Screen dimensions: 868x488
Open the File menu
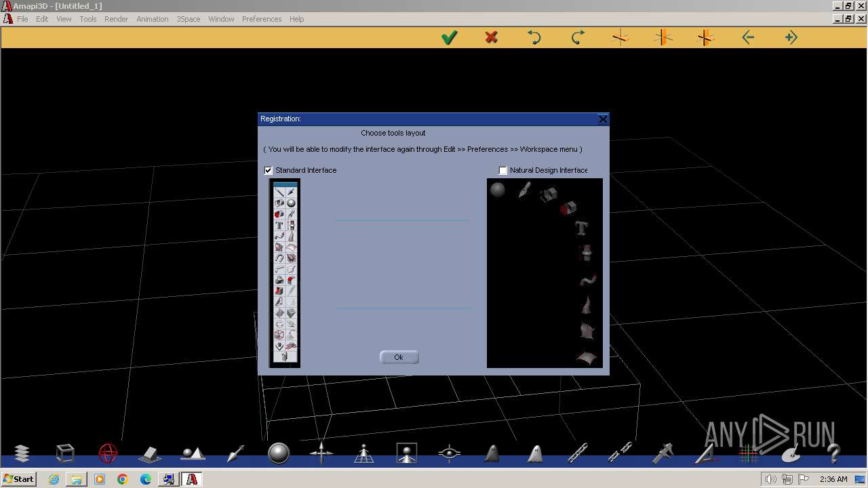coord(22,19)
